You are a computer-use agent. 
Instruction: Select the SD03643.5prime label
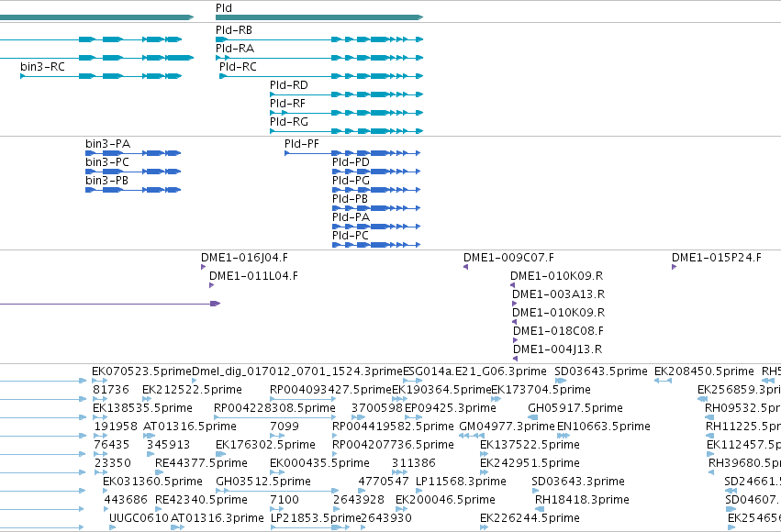click(601, 371)
